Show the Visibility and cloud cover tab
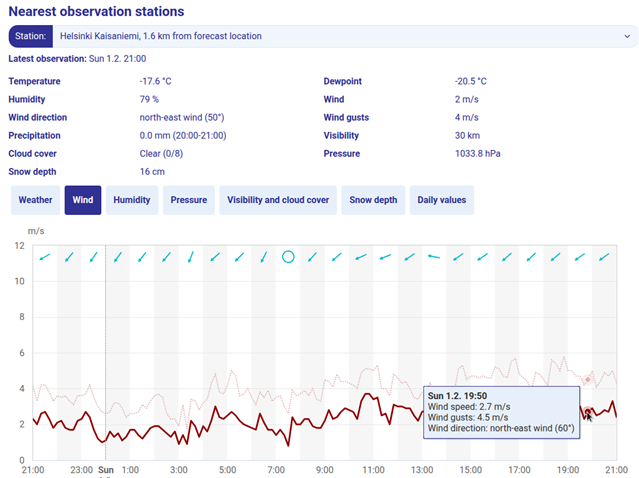The height and width of the screenshot is (478, 639). click(278, 200)
